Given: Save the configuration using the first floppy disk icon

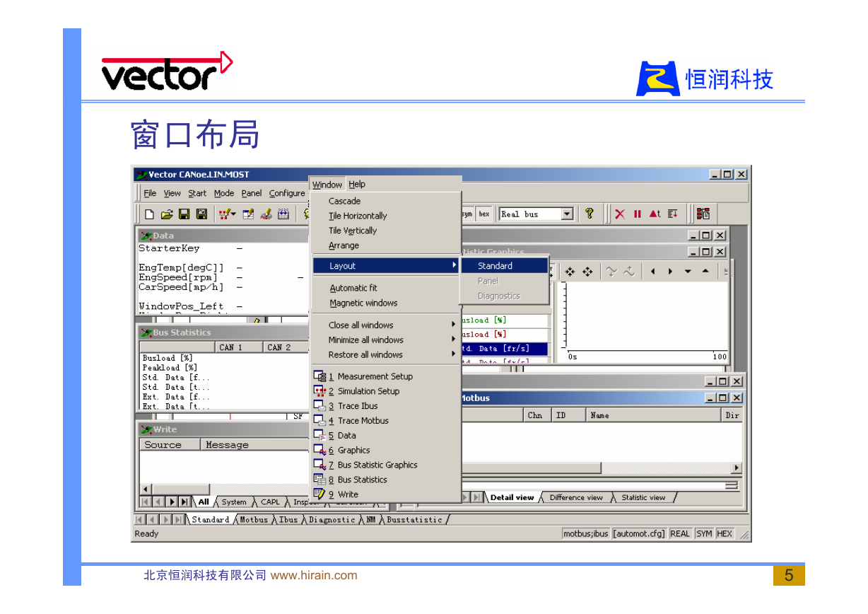Looking at the screenshot, I should (184, 214).
